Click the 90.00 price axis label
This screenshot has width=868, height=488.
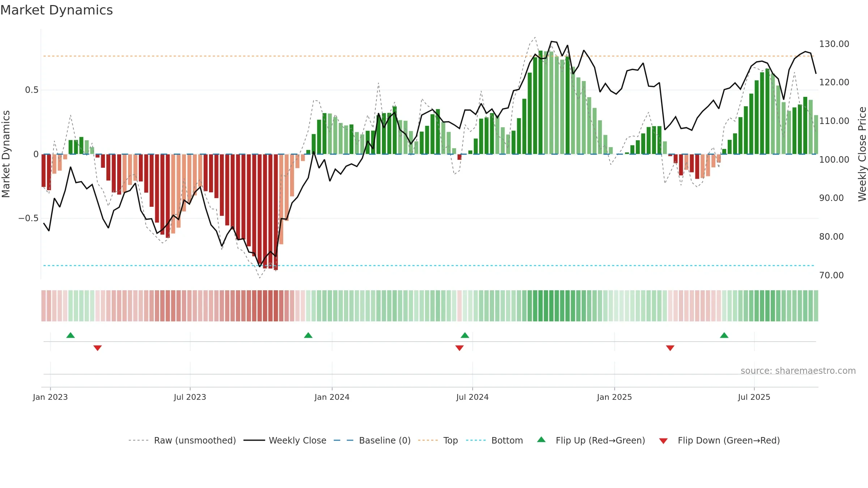coord(831,198)
